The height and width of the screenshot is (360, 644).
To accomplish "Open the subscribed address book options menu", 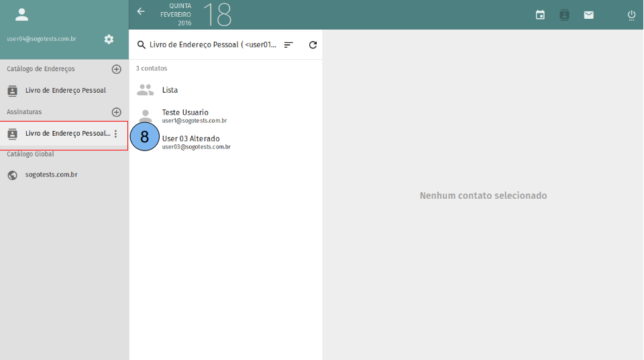I will coord(115,134).
